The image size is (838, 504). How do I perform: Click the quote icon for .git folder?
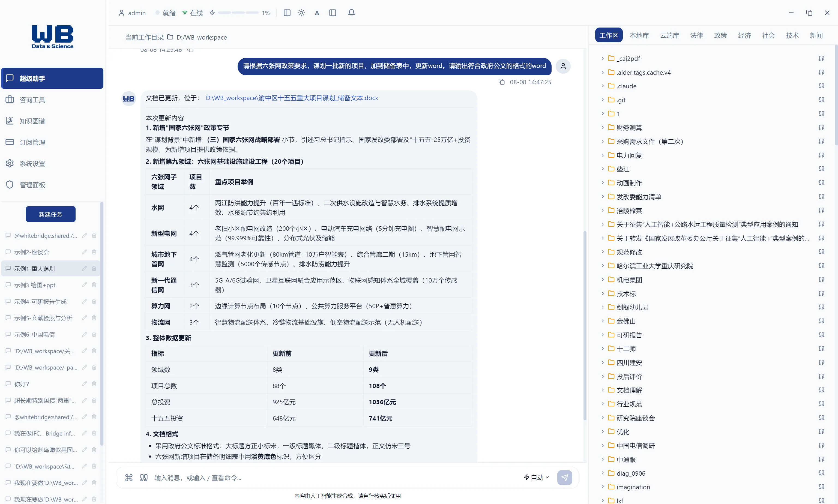click(x=821, y=100)
